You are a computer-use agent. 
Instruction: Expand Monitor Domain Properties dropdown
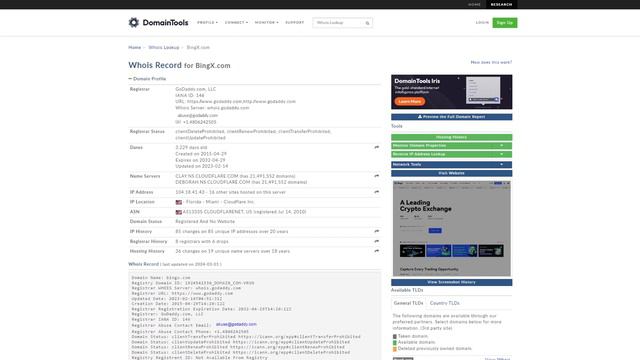pos(451,146)
